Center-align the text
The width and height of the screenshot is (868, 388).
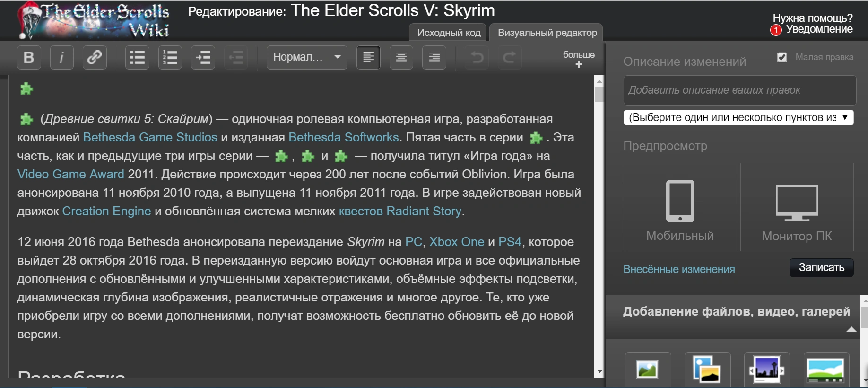coord(401,58)
